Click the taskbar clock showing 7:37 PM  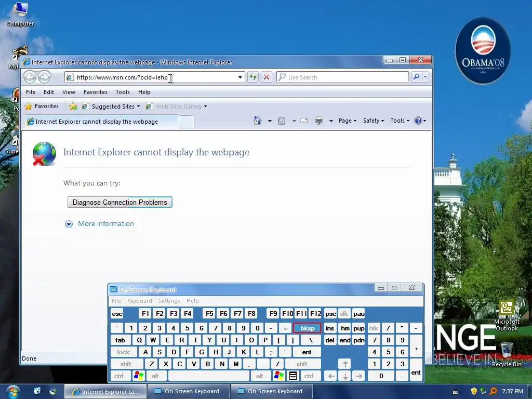pos(512,391)
